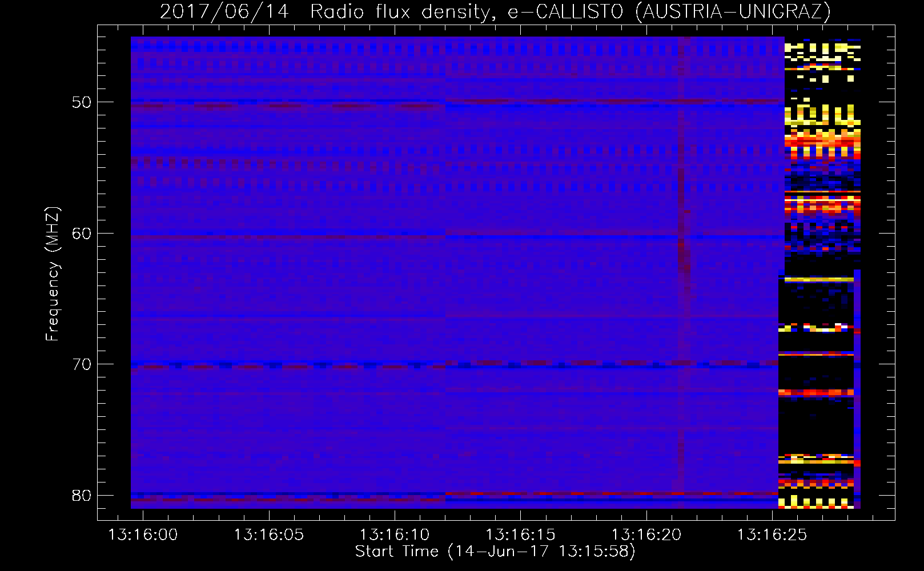Image resolution: width=924 pixels, height=571 pixels.
Task: Click the 'Frequency (MHZ)' axis label
Action: pos(52,274)
